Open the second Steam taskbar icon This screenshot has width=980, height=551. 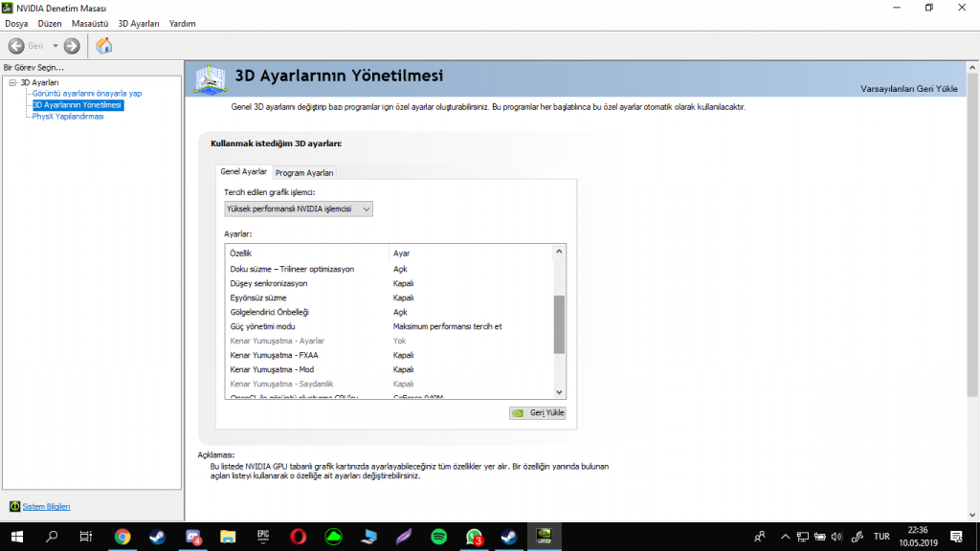(509, 537)
